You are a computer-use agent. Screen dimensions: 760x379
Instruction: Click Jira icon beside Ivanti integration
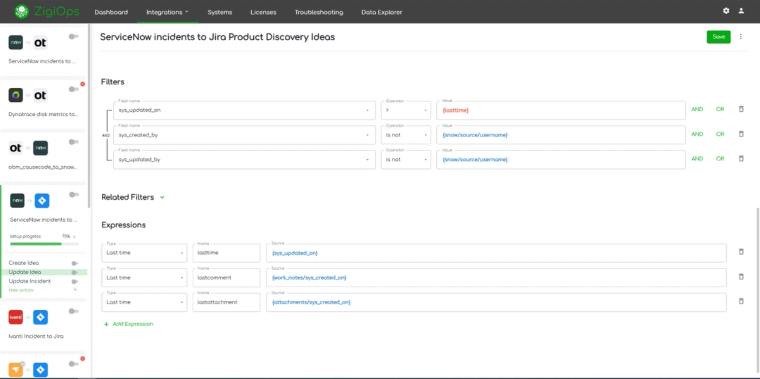pyautogui.click(x=40, y=317)
